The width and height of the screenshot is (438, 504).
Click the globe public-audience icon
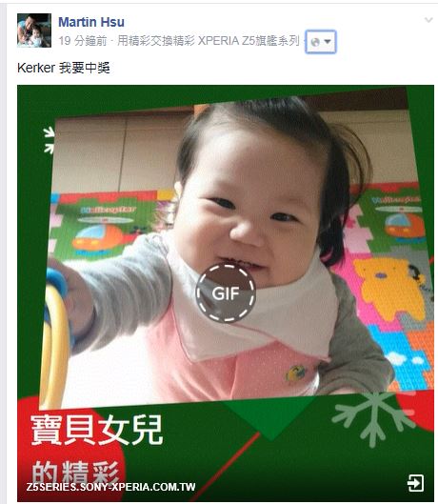(x=315, y=42)
